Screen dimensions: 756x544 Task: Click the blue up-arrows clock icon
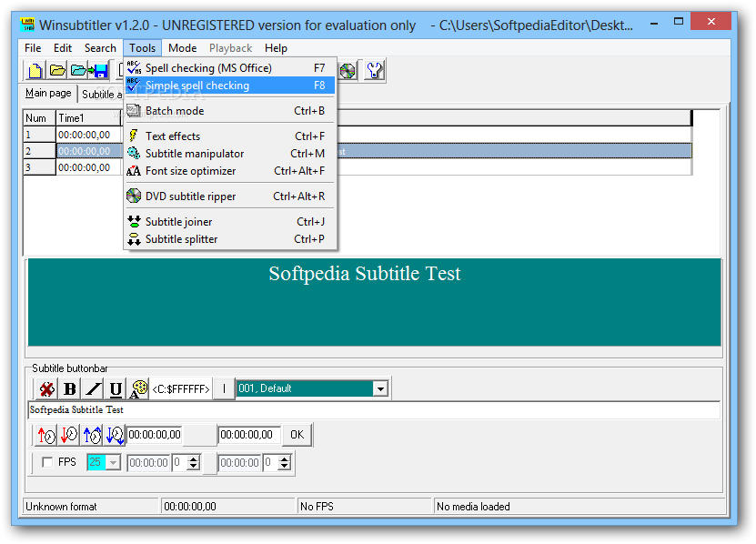[x=92, y=436]
